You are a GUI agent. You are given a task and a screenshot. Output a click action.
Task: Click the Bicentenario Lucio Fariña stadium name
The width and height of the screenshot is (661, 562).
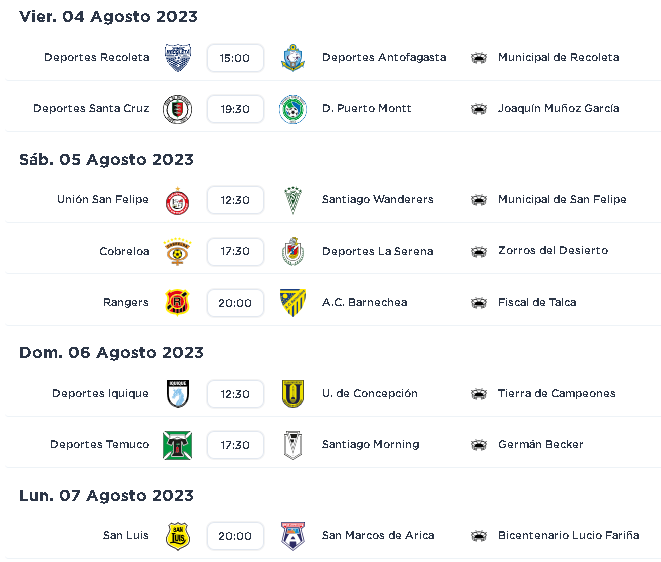pos(568,535)
